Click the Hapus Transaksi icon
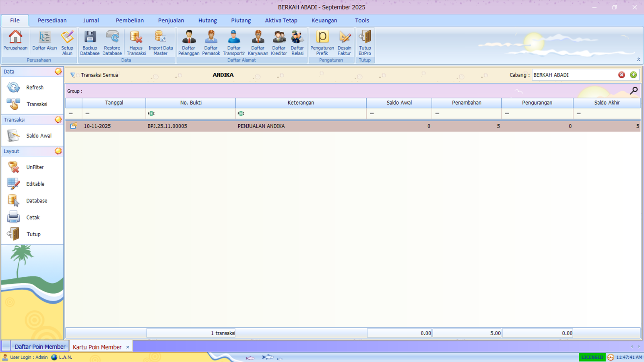The width and height of the screenshot is (644, 362). click(136, 42)
